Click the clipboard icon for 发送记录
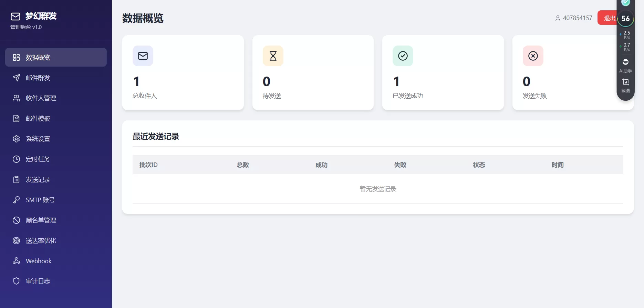The height and width of the screenshot is (308, 644). [16, 179]
